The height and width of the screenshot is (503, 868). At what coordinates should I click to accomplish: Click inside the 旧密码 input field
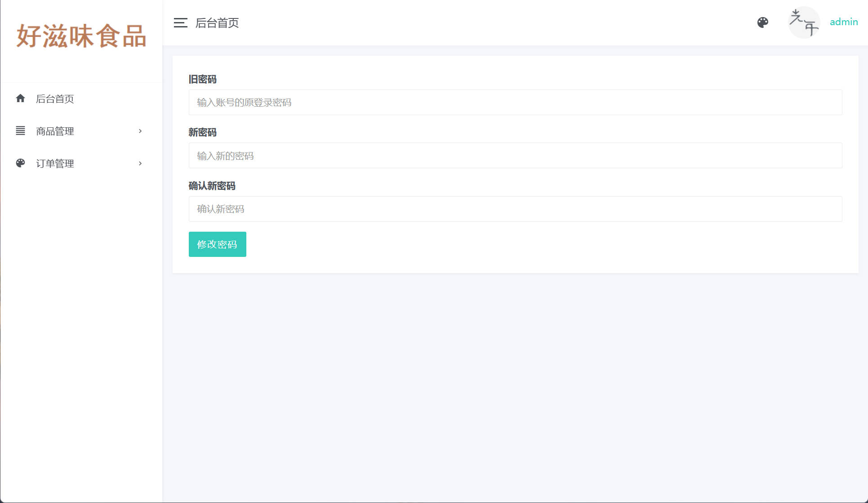[515, 102]
